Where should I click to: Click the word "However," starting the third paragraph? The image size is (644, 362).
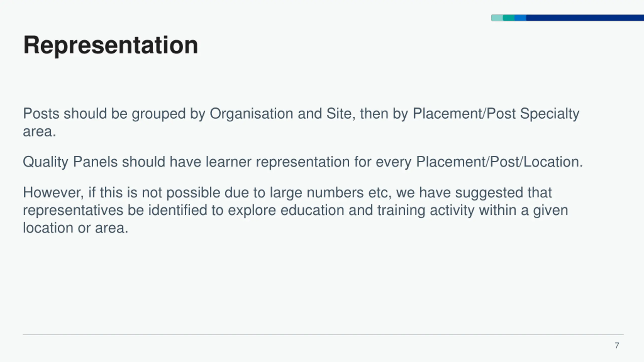click(53, 193)
